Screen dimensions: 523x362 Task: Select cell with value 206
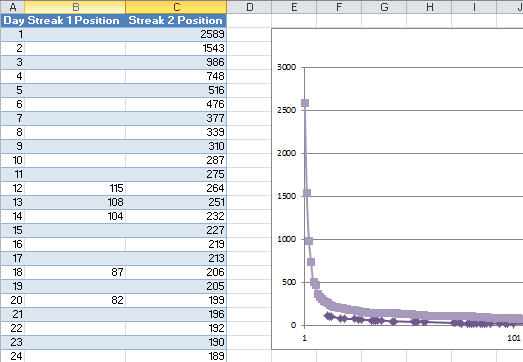[176, 273]
